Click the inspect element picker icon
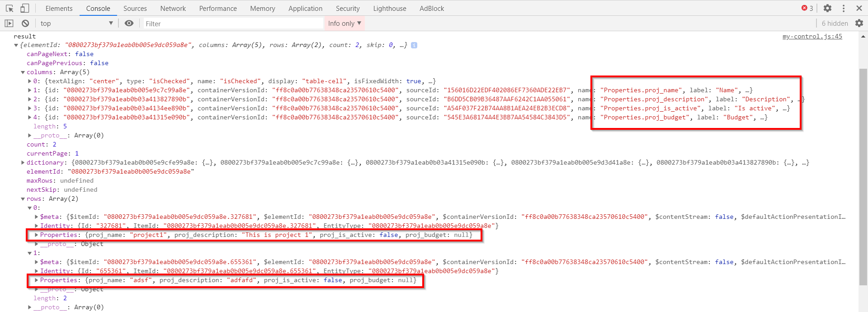This screenshot has height=312, width=868. (x=9, y=8)
